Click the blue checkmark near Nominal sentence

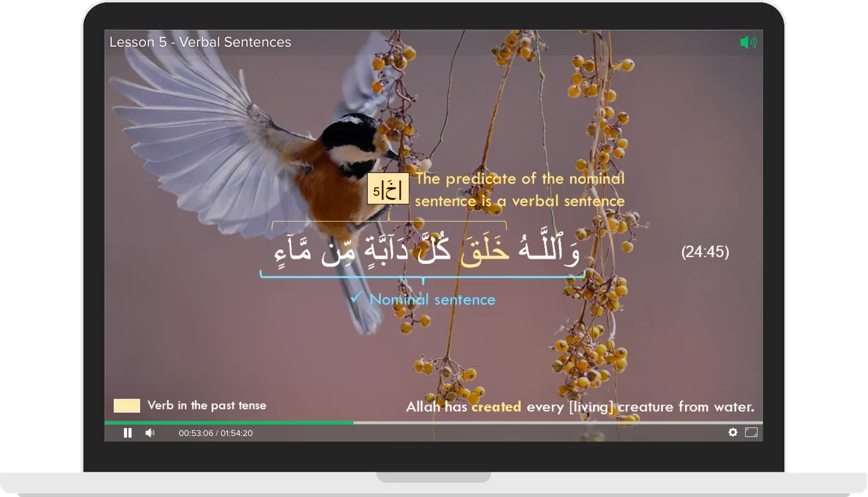coord(357,298)
